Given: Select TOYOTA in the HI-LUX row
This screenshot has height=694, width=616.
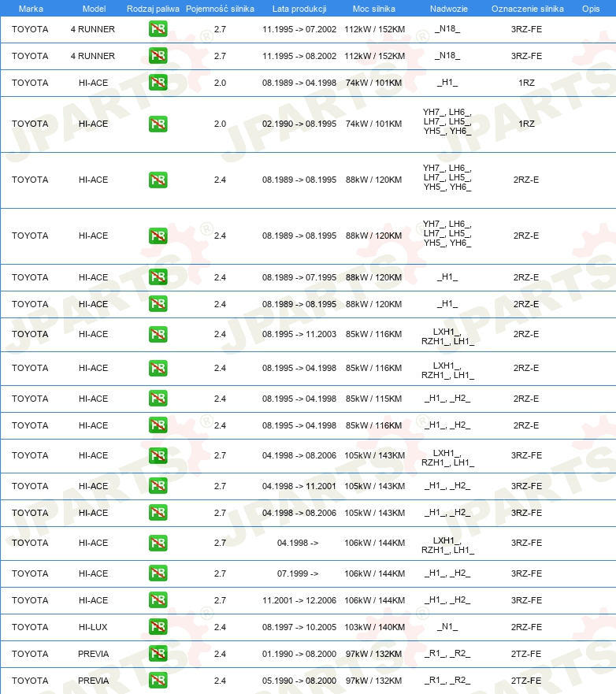Looking at the screenshot, I should coord(30,627).
